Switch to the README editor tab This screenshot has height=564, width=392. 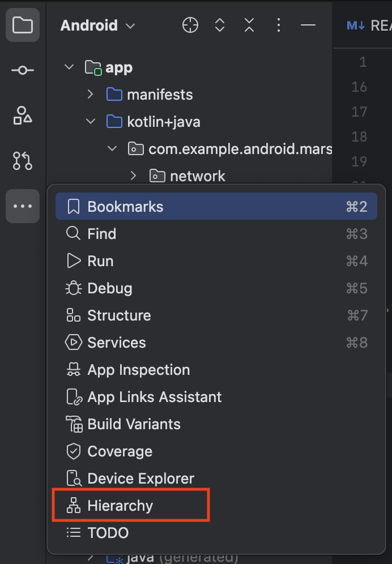pyautogui.click(x=368, y=25)
